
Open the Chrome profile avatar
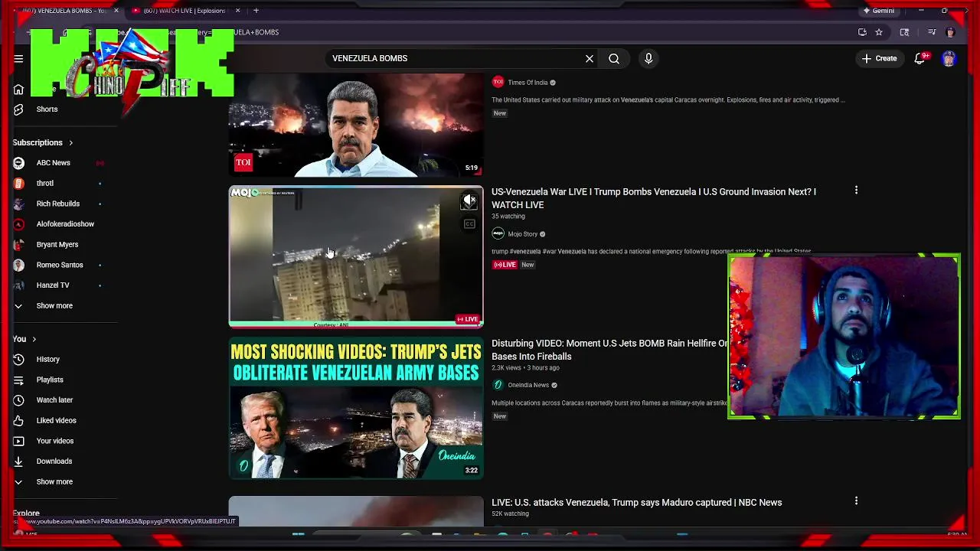coord(950,32)
